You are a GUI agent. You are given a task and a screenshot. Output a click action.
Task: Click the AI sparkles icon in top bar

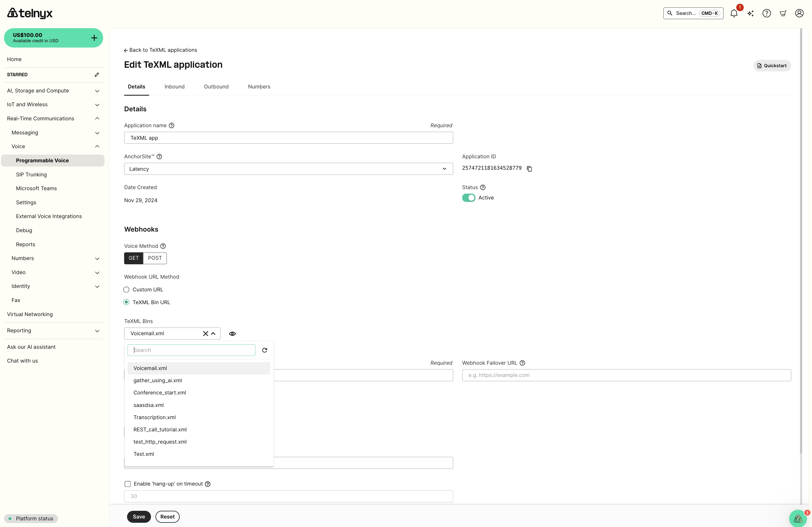pyautogui.click(x=750, y=13)
